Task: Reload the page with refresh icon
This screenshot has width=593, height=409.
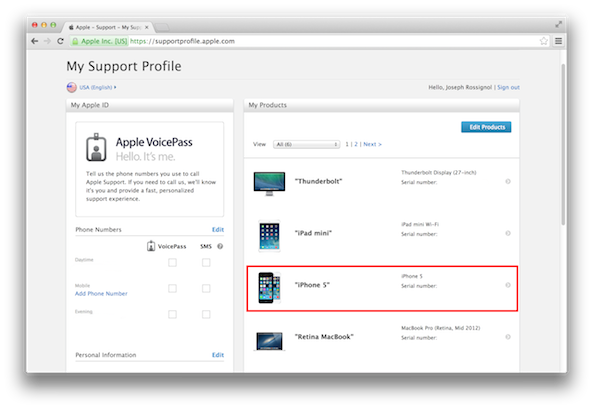Action: [x=60, y=41]
